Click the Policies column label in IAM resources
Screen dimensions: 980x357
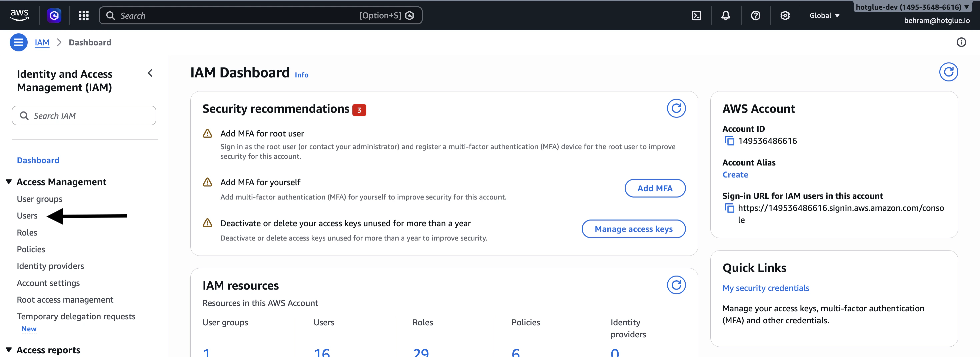click(526, 322)
